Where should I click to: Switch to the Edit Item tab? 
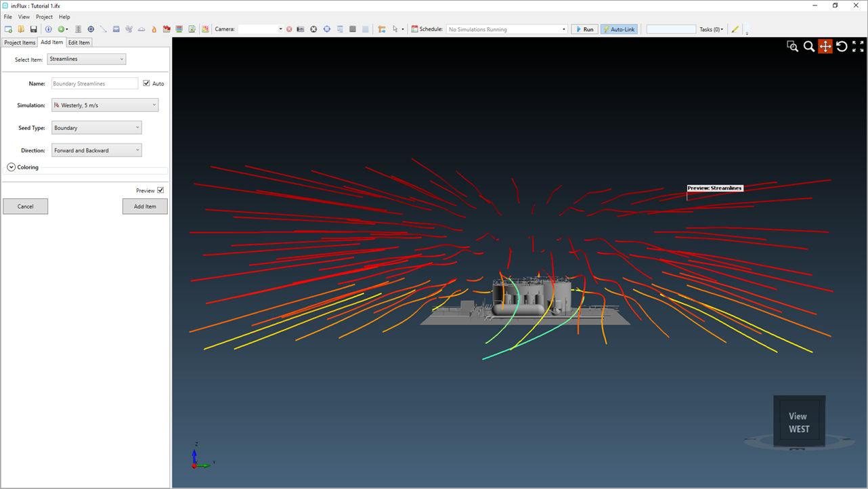pyautogui.click(x=79, y=43)
